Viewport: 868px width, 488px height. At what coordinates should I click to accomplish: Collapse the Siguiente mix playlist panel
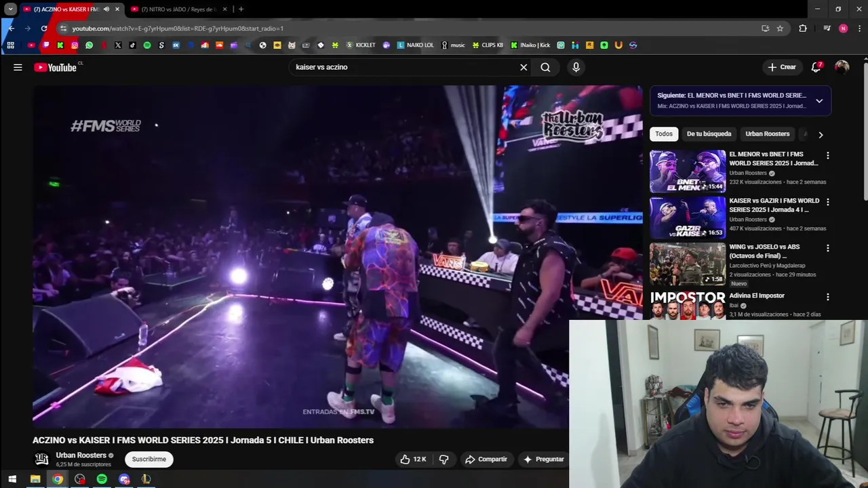click(819, 101)
